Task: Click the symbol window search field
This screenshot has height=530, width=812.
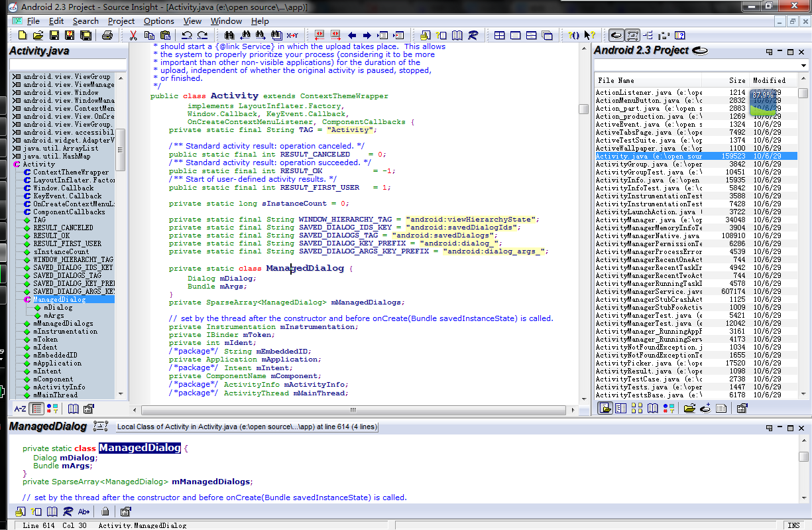Action: [x=67, y=64]
